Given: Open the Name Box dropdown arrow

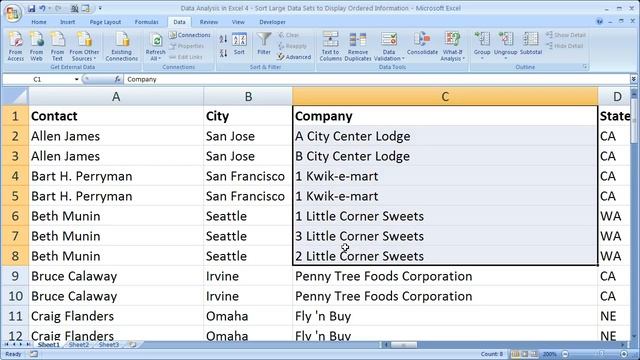Looking at the screenshot, I should pyautogui.click(x=76, y=79).
